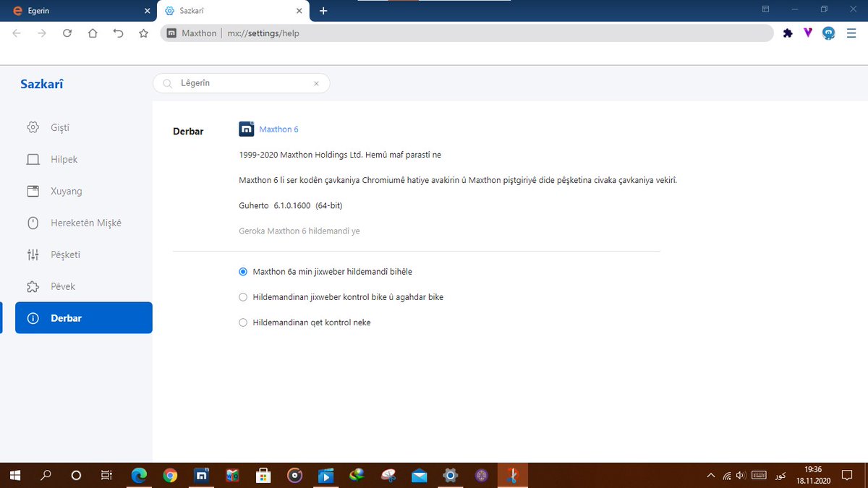This screenshot has width=868, height=488.
Task: Click the magnifier icon in settings search
Action: click(x=168, y=83)
